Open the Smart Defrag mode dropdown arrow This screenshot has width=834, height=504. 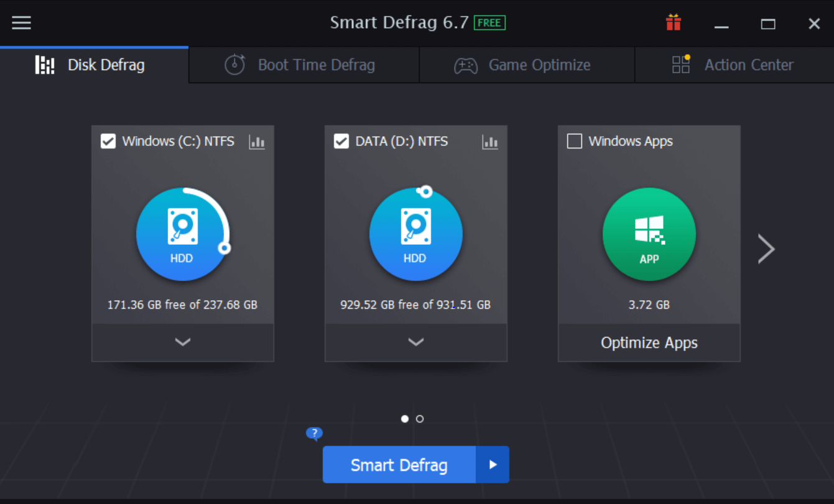(x=493, y=464)
